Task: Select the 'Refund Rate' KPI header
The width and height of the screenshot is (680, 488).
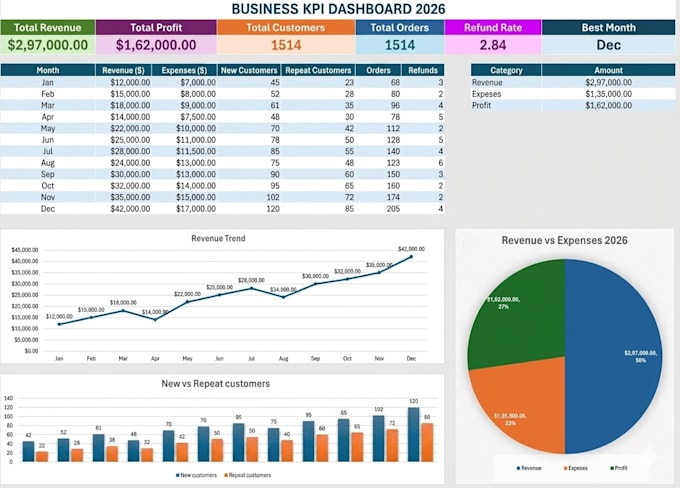Action: point(493,27)
